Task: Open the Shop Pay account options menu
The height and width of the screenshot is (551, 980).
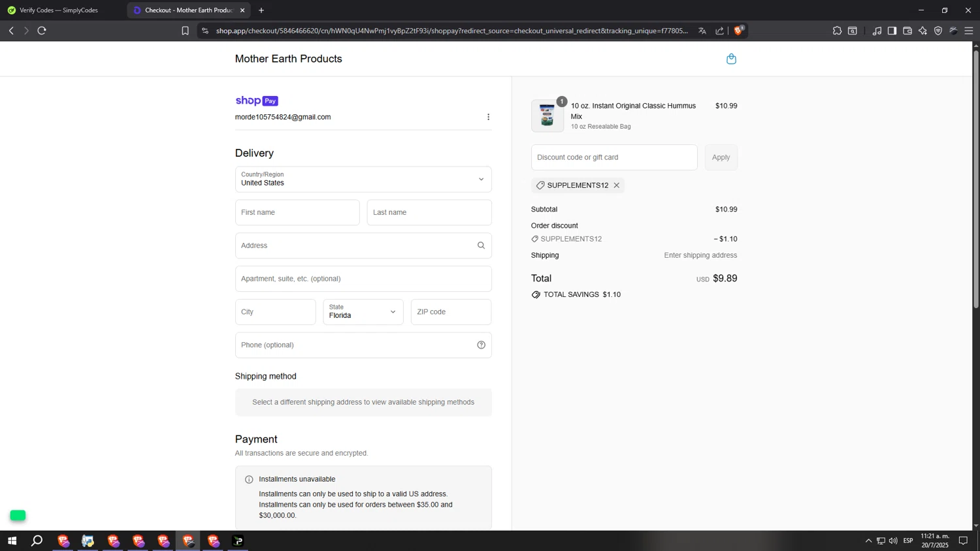Action: (x=488, y=117)
